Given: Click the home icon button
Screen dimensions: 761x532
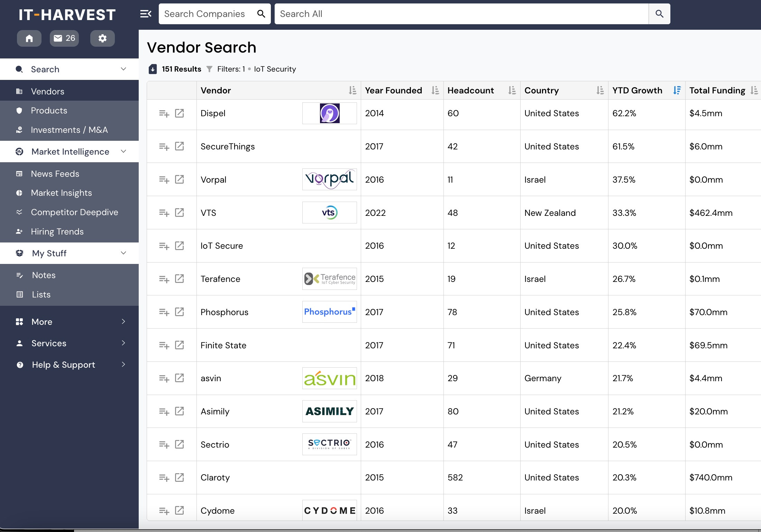Looking at the screenshot, I should click(x=29, y=38).
